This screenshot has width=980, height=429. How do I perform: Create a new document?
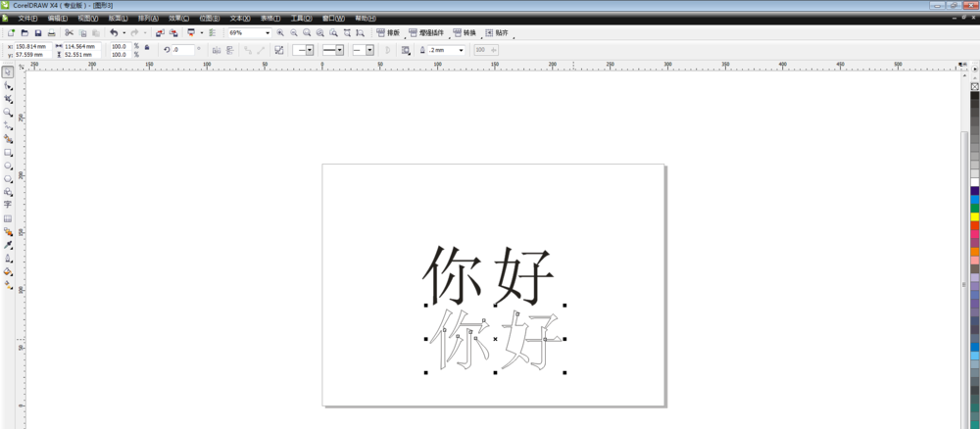click(11, 32)
